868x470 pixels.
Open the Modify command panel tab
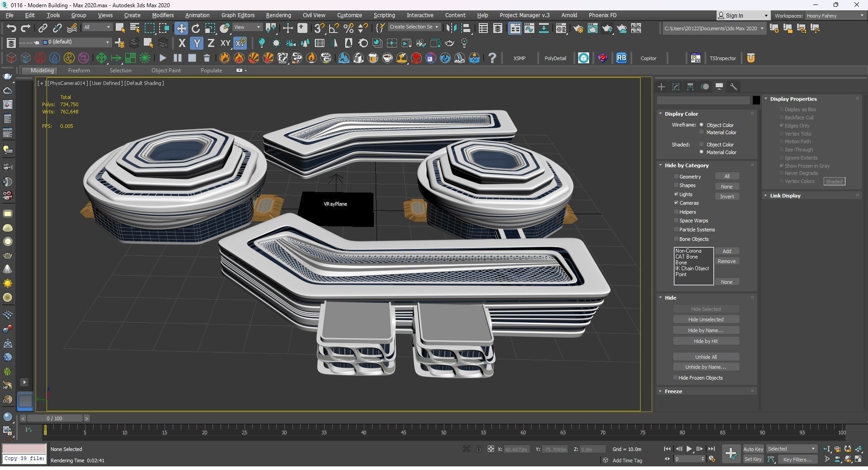pyautogui.click(x=676, y=87)
